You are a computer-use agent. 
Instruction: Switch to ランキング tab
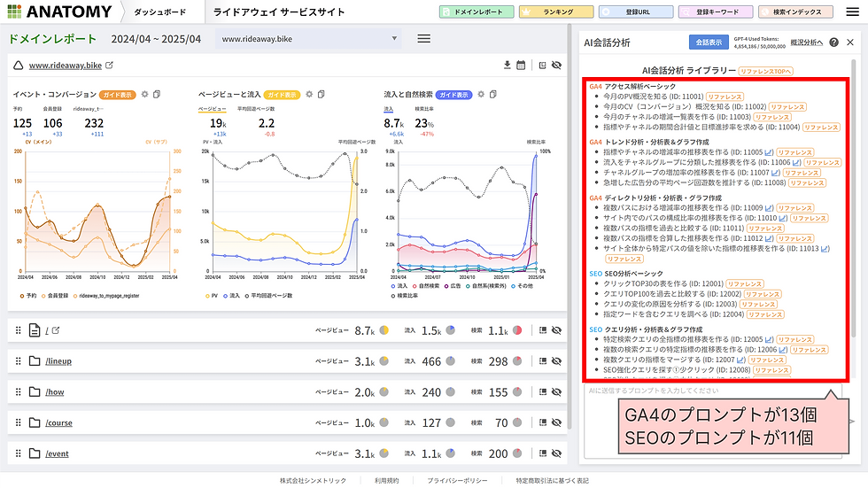click(x=556, y=12)
